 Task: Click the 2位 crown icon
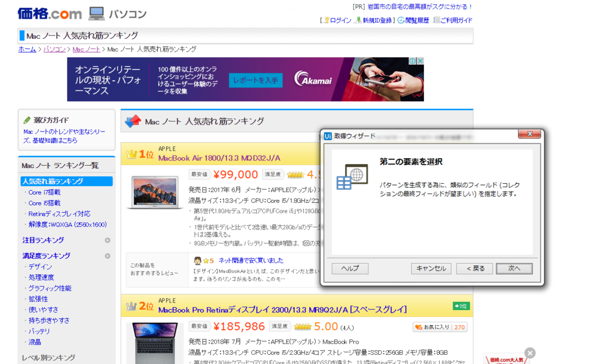pyautogui.click(x=132, y=306)
